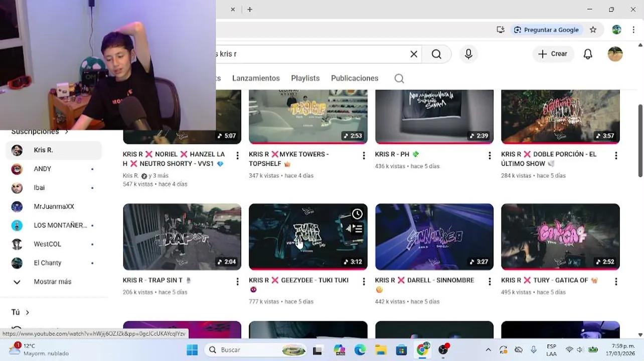The height and width of the screenshot is (361, 644).
Task: Open video title KRIS R GEEZYDEE - TUKI TUKI
Action: [x=298, y=285]
